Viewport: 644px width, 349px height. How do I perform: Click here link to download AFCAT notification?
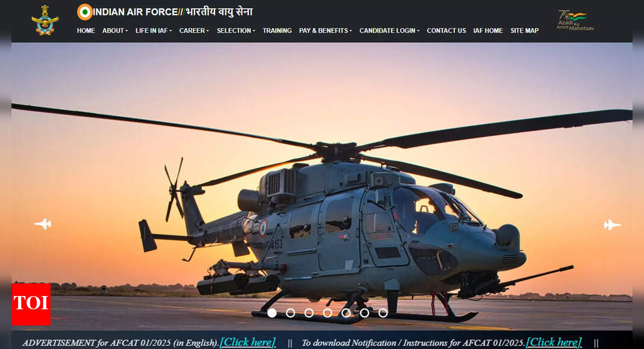click(554, 342)
